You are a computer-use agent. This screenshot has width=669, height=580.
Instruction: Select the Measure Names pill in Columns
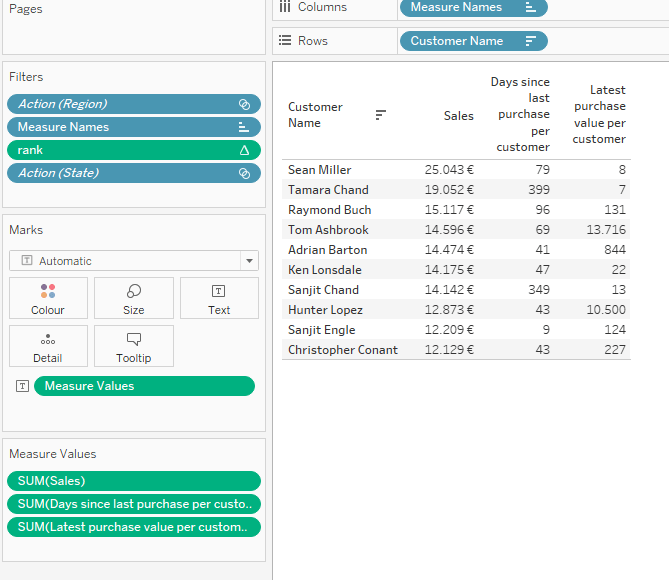pyautogui.click(x=460, y=7)
